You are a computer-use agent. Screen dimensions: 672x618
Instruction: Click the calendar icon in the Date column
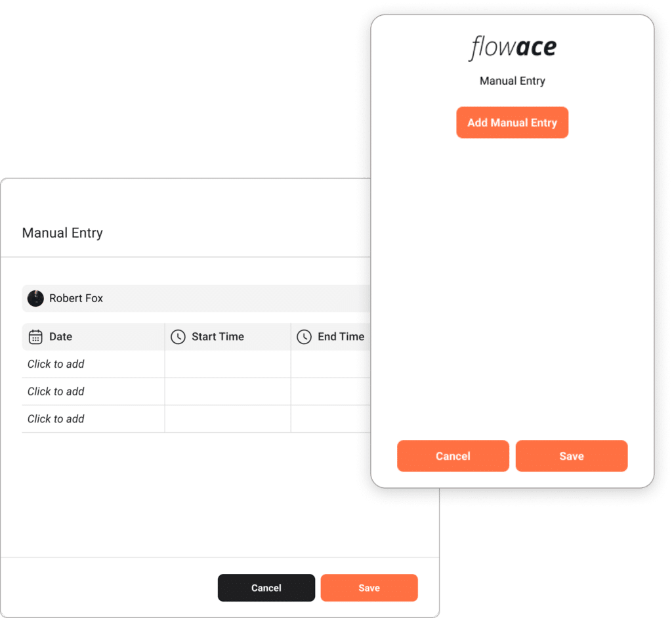pyautogui.click(x=34, y=336)
